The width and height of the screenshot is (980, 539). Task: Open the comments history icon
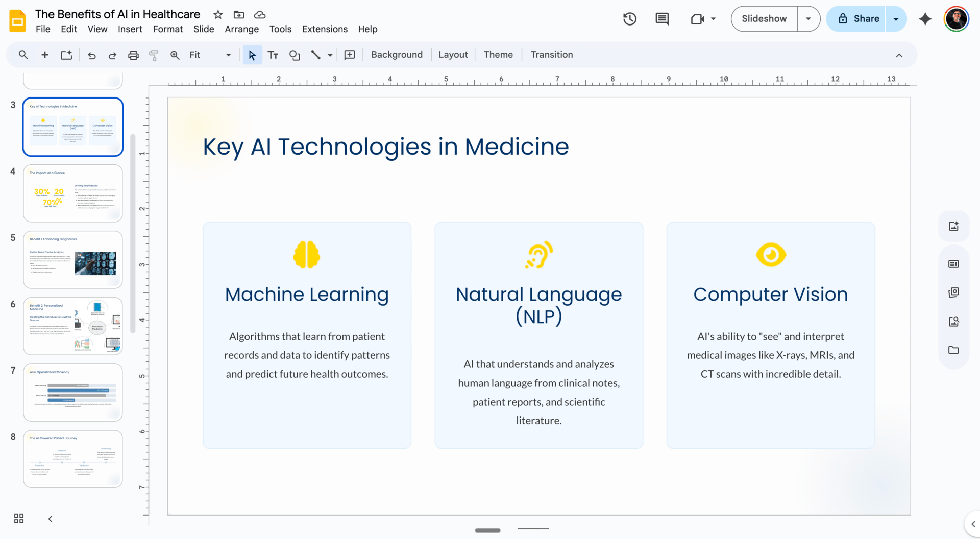[x=662, y=19]
